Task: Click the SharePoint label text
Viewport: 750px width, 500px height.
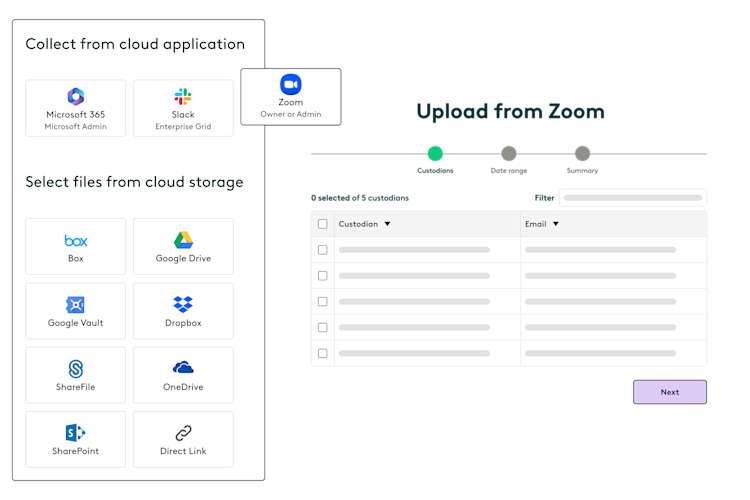Action: [x=76, y=451]
